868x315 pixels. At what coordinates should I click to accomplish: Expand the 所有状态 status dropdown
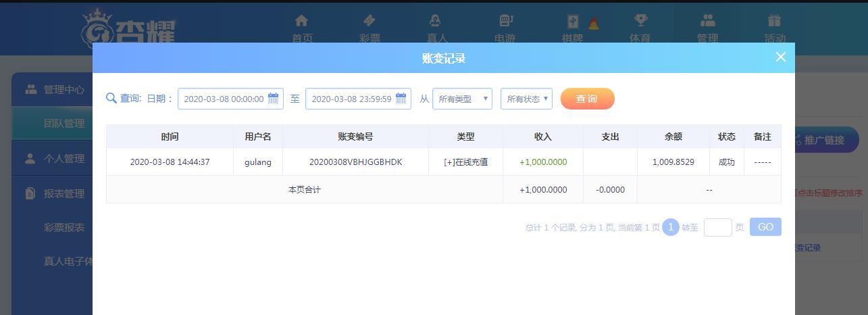click(526, 99)
